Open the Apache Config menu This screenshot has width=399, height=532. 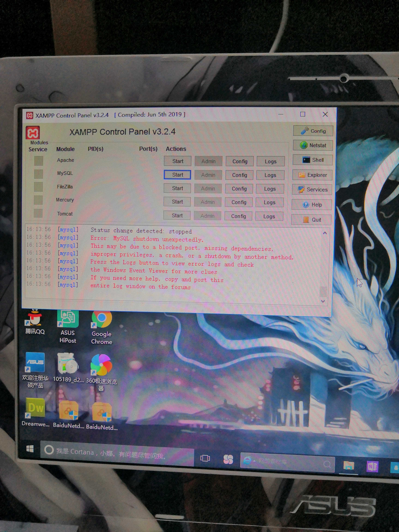[x=240, y=161]
